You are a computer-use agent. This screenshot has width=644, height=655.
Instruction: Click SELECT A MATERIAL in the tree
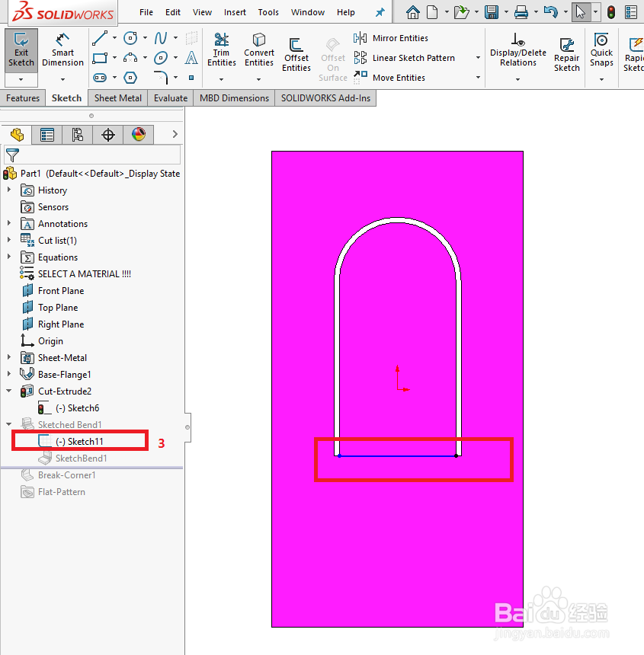tap(83, 273)
